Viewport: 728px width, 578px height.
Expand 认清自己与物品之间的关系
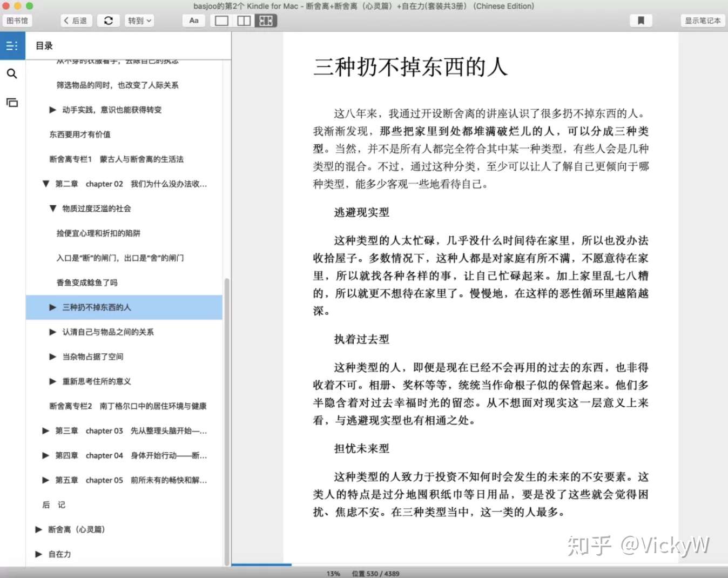(52, 332)
